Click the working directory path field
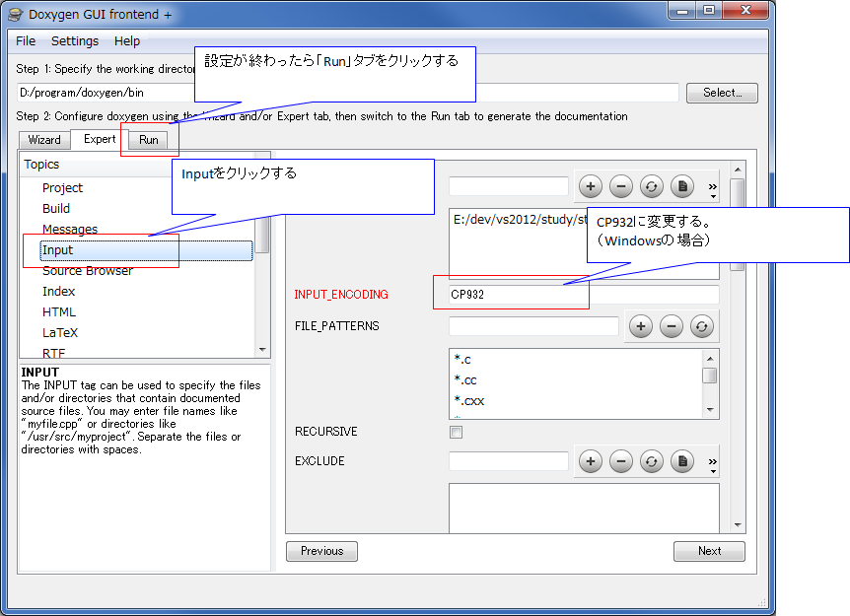 point(347,93)
